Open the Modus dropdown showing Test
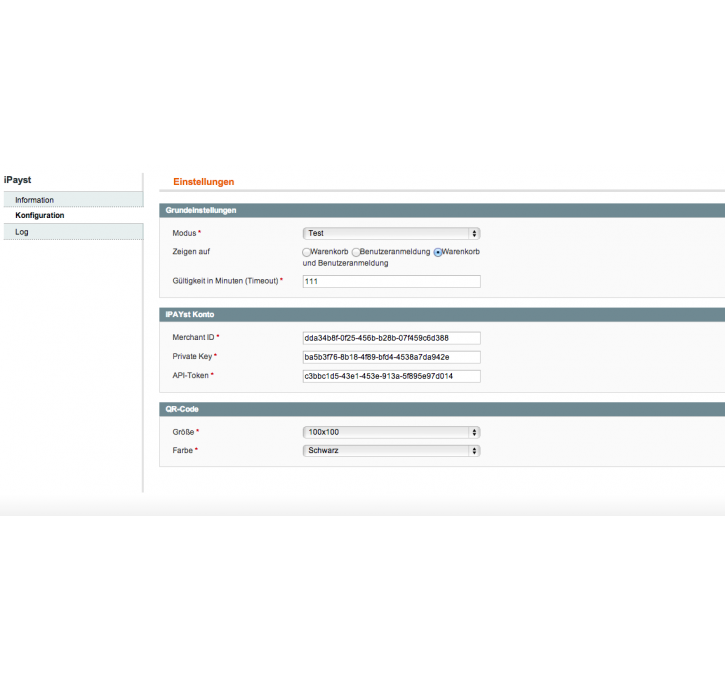This screenshot has width=725, height=680. click(x=391, y=233)
